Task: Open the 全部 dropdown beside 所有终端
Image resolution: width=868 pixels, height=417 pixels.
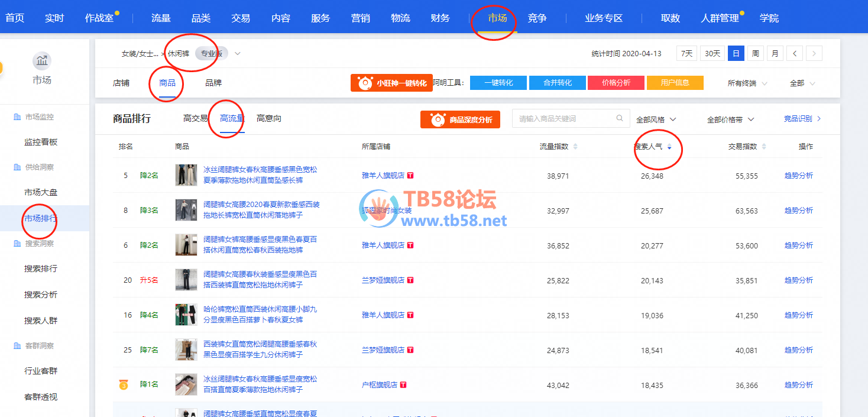Action: coord(802,83)
